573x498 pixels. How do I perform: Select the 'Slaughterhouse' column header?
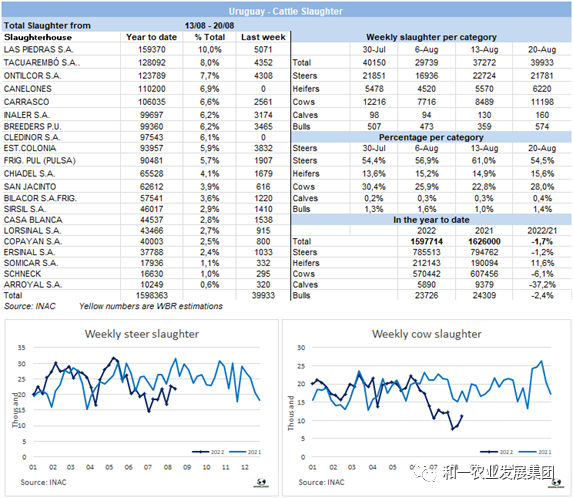tap(38, 37)
